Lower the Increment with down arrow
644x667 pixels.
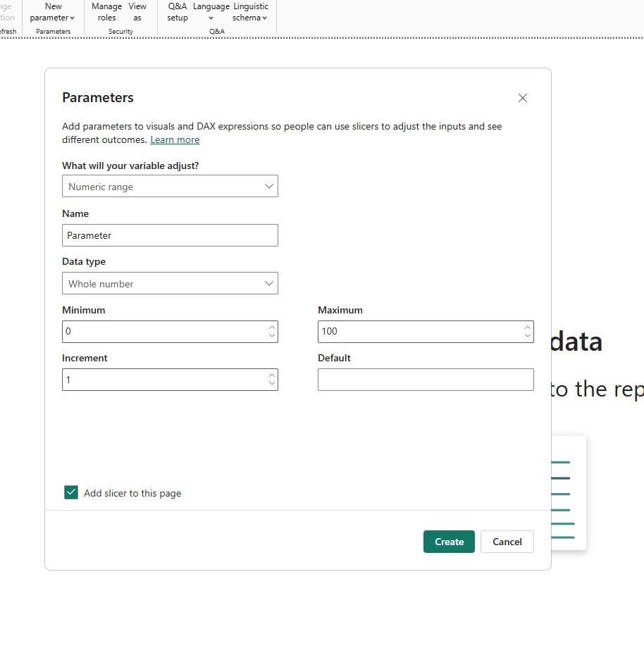[272, 384]
